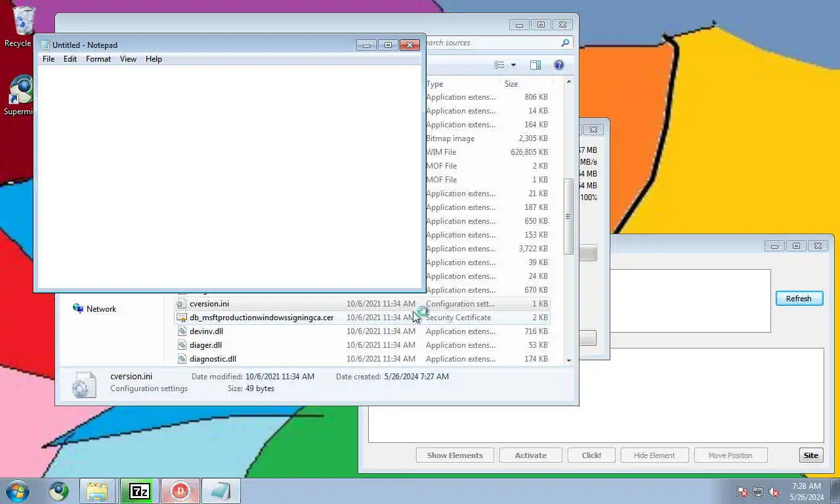Select the devinv.dll file
This screenshot has height=504, width=840.
[x=363, y=331]
